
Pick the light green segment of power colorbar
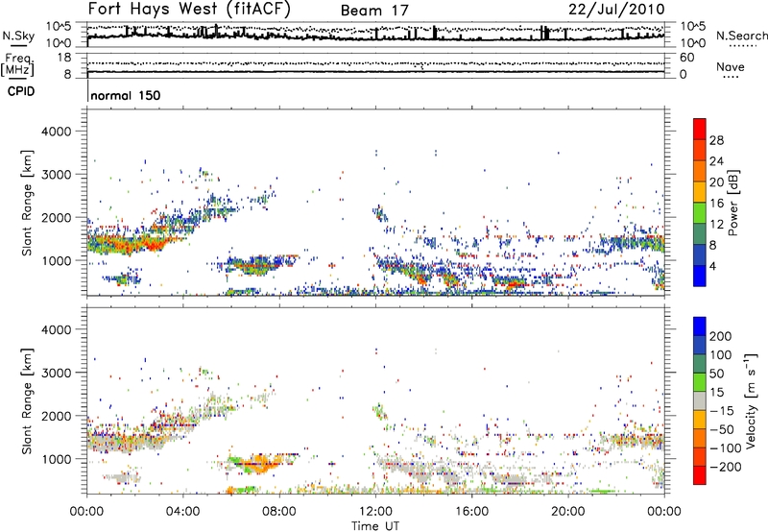[x=700, y=212]
